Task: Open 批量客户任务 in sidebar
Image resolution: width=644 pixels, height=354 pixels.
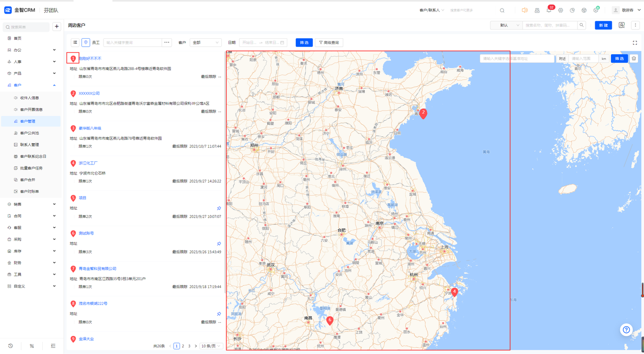Action: 32,168
